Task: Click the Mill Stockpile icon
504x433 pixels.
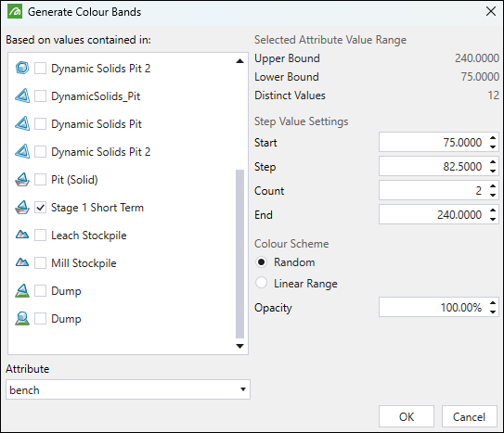Action: click(22, 263)
